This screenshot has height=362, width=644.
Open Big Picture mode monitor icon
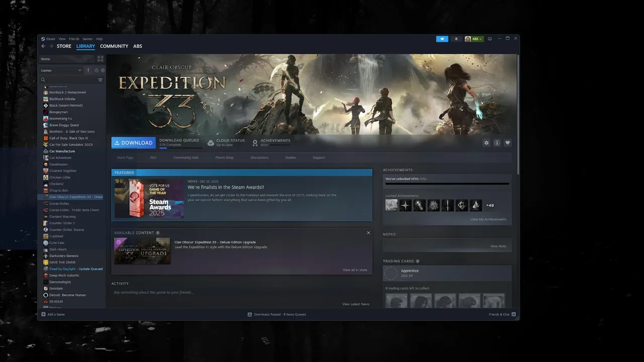(x=490, y=39)
